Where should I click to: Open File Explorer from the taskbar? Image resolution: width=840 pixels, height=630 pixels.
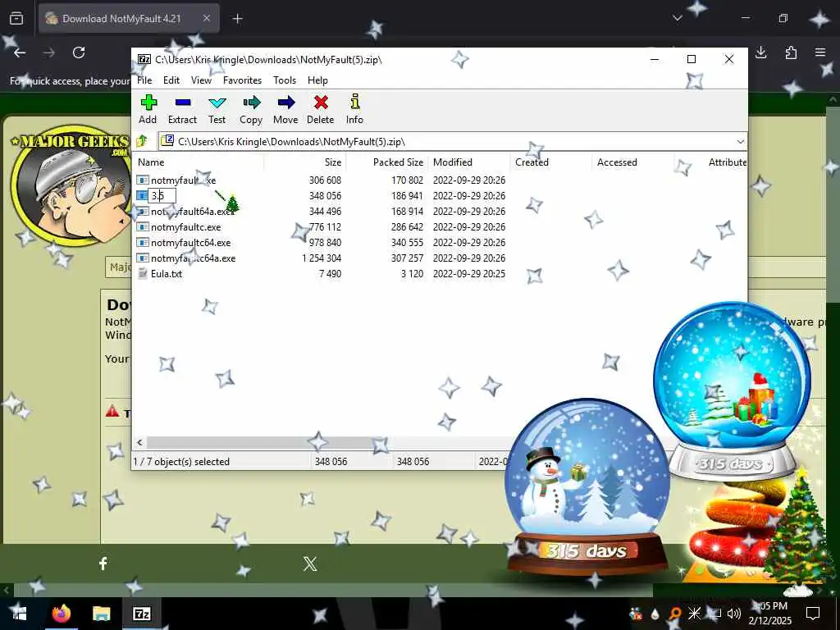pos(101,614)
